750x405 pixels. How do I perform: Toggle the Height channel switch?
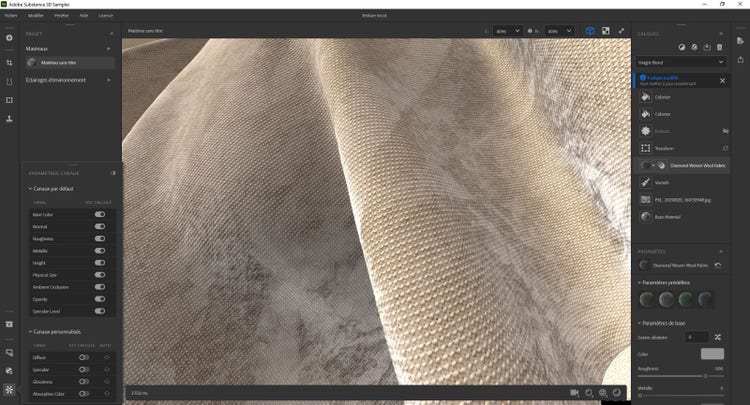tap(99, 263)
